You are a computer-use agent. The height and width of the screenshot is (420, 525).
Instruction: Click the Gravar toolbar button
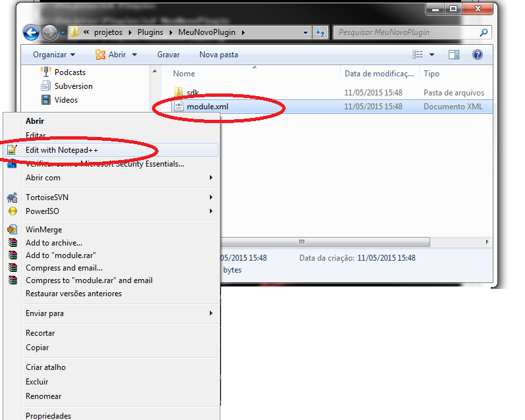[x=168, y=55]
